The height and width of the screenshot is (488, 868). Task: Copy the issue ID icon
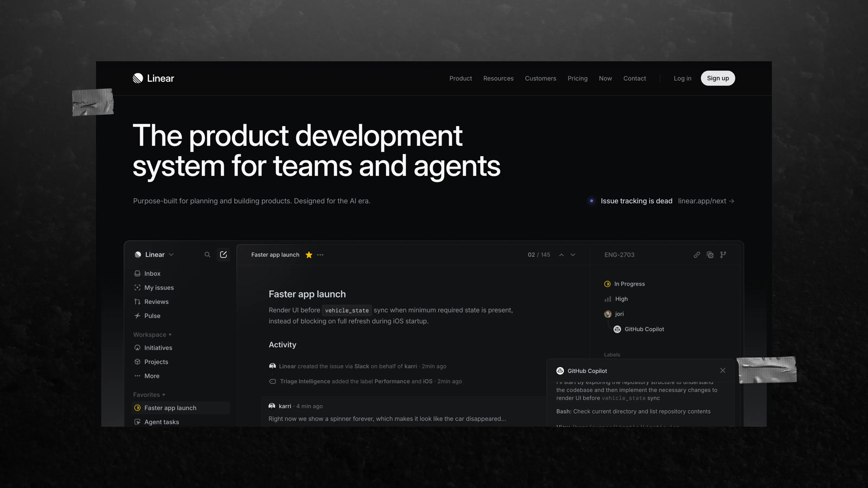710,255
